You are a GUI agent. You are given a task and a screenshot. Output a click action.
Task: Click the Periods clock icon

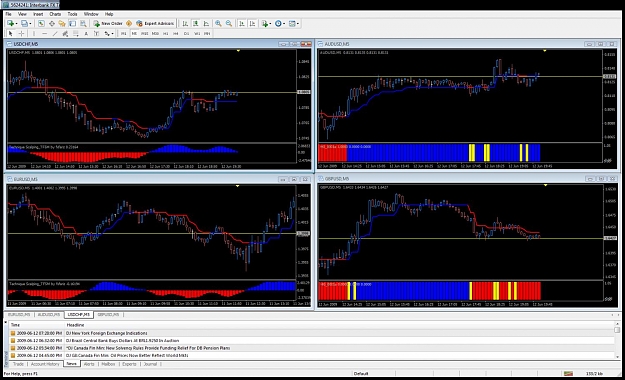coord(278,24)
